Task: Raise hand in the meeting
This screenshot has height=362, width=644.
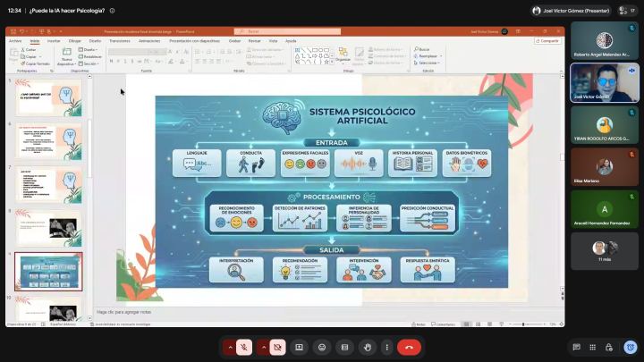Action: tap(368, 347)
